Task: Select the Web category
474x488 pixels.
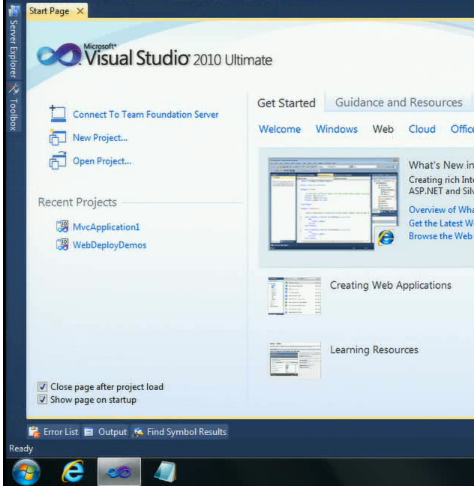Action: pyautogui.click(x=383, y=129)
